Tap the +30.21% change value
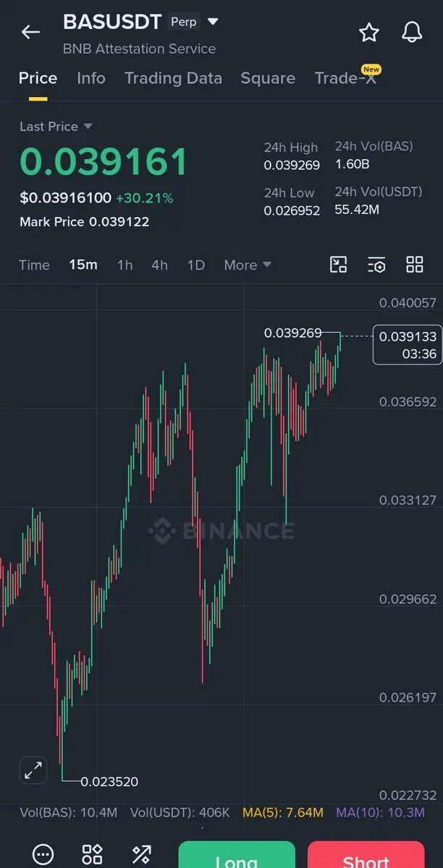This screenshot has width=443, height=868. coord(144,197)
